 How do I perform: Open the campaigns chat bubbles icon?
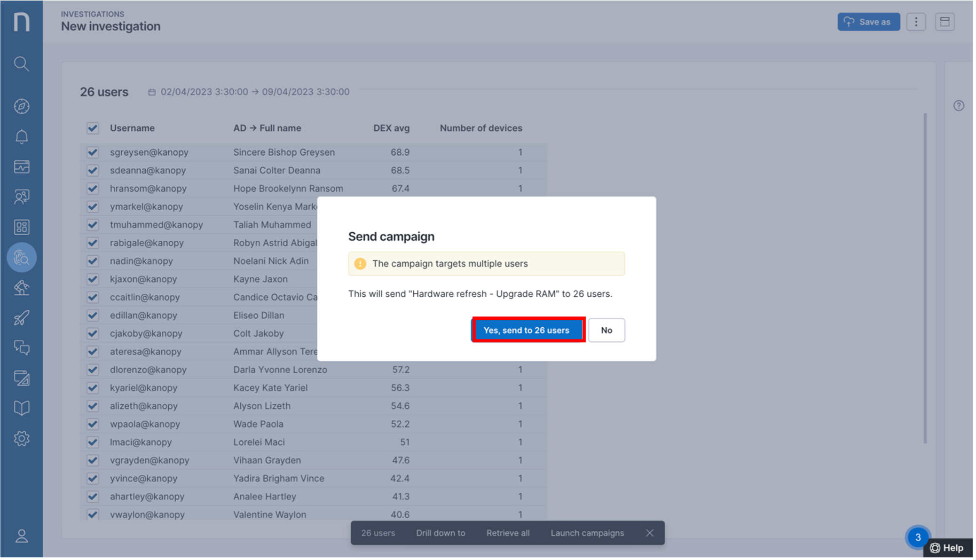click(21, 348)
